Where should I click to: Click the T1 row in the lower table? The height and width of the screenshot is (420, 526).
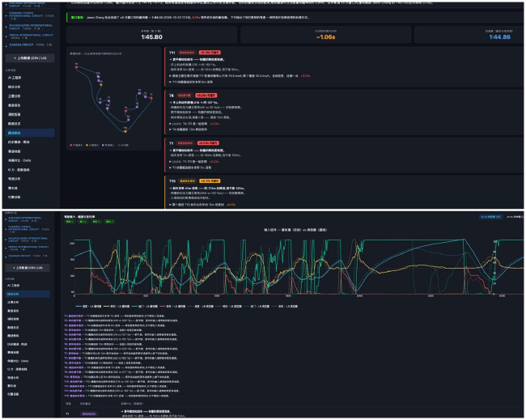[x=294, y=414]
